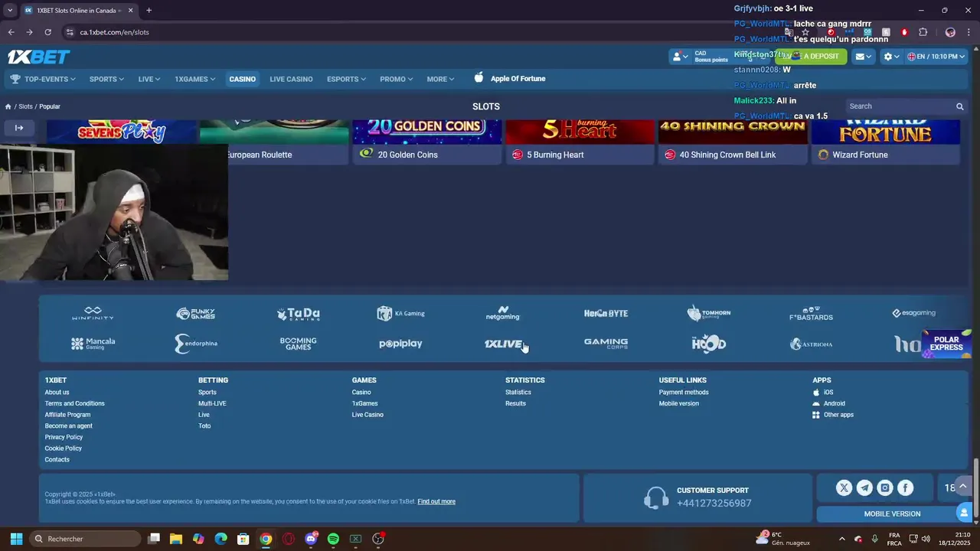
Task: Select F*Bastards provider logo
Action: pyautogui.click(x=811, y=313)
